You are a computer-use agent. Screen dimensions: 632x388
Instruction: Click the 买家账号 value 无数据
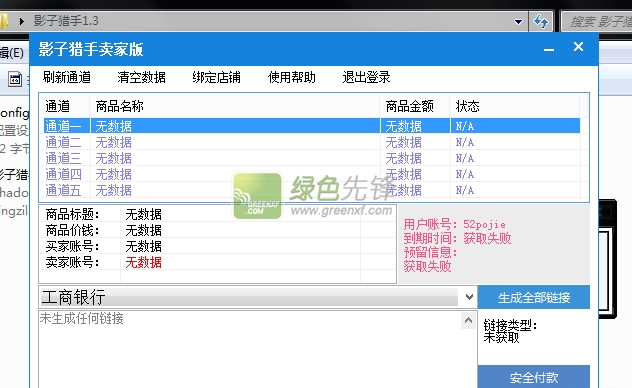(143, 246)
